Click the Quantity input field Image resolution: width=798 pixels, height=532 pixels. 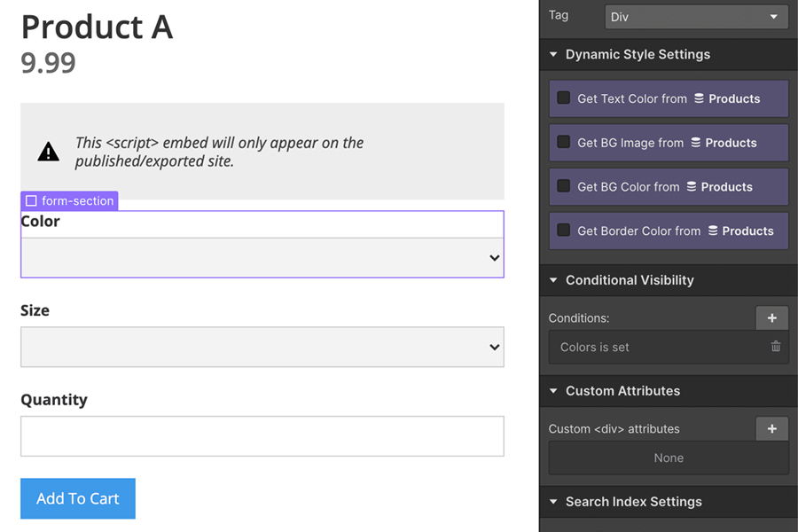coord(262,436)
